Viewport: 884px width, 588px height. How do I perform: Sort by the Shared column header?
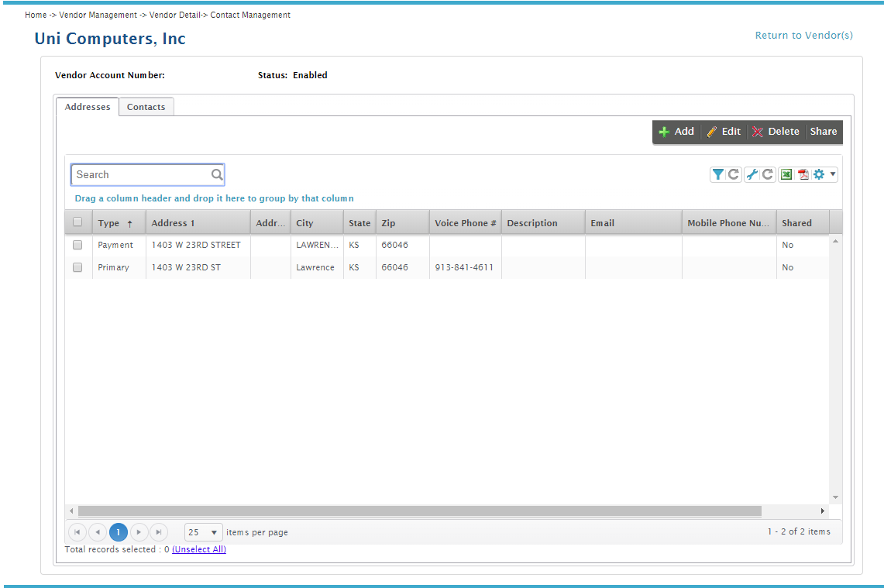pos(803,222)
